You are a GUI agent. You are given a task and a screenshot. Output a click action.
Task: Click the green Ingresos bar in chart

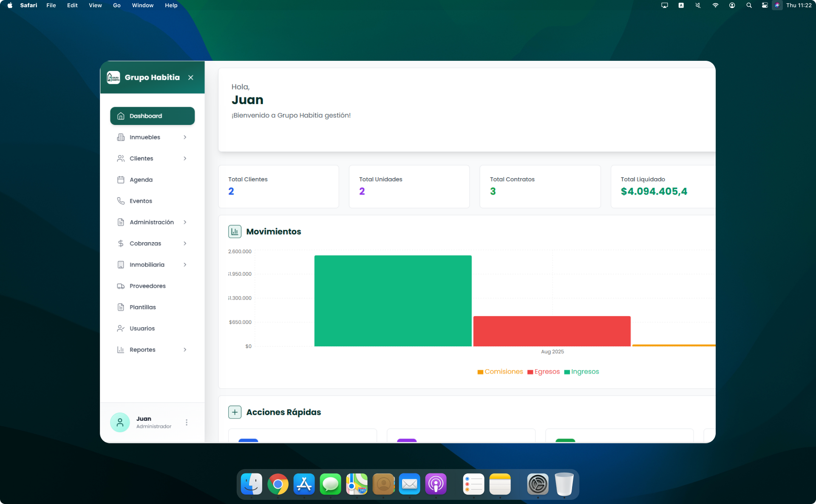pos(393,301)
